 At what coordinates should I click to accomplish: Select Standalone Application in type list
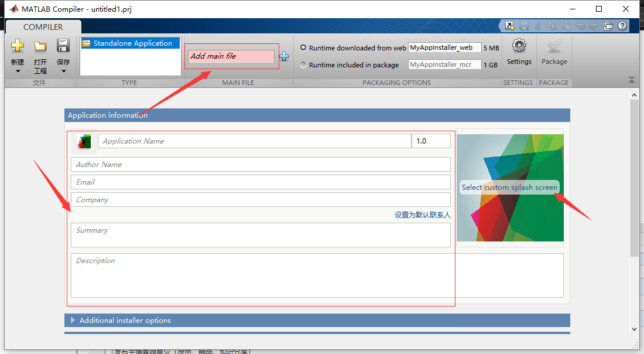(x=131, y=43)
